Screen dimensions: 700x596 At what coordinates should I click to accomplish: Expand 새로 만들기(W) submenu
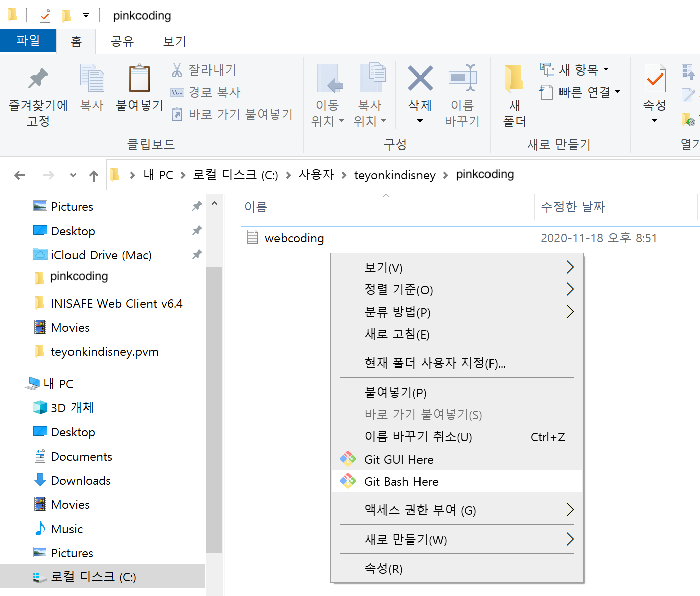[x=457, y=539]
